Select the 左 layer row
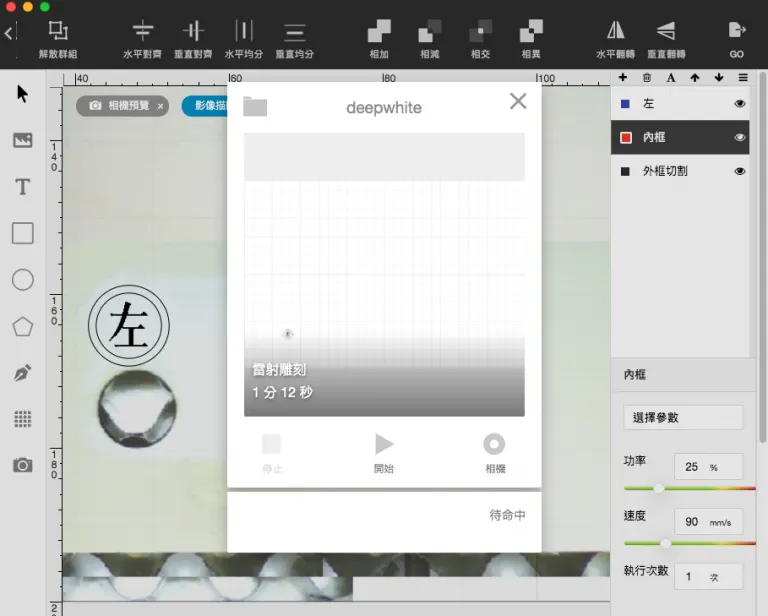 click(x=680, y=103)
